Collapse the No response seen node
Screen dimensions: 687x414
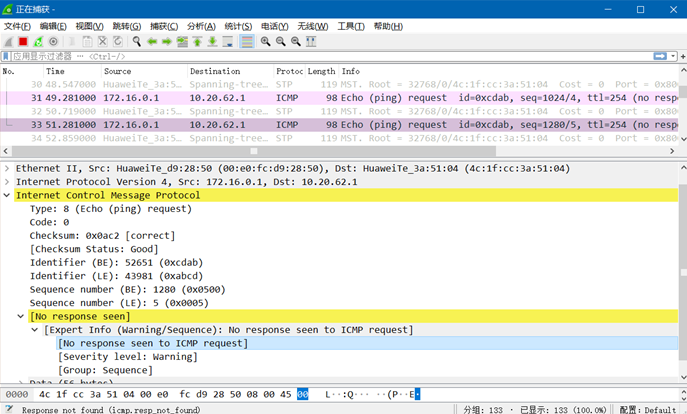click(21, 316)
